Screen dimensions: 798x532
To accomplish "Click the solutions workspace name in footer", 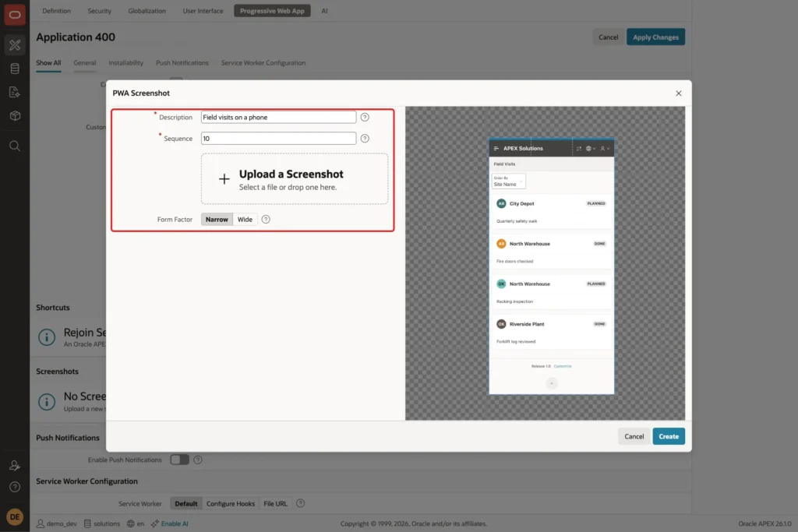I will point(107,523).
